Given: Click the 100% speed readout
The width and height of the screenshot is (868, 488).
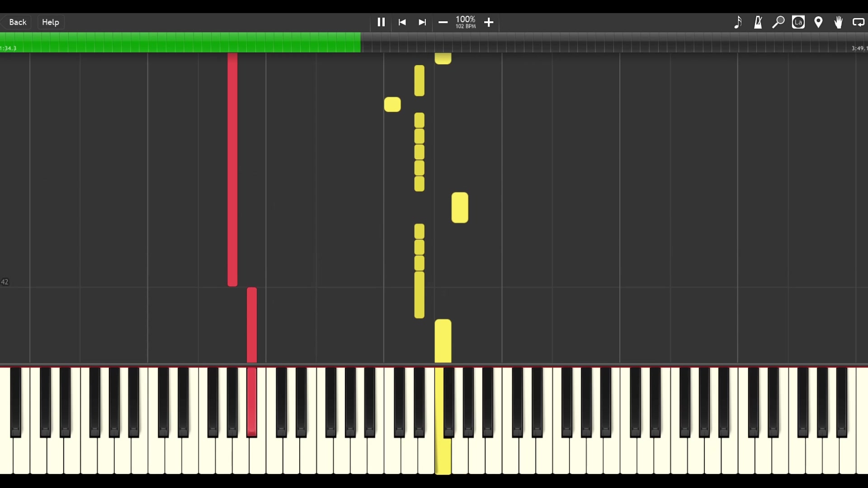Looking at the screenshot, I should click(466, 19).
